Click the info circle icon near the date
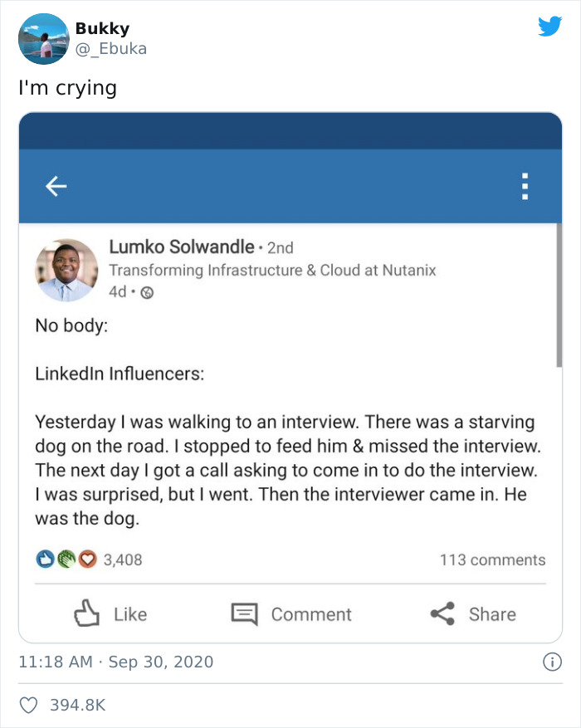The width and height of the screenshot is (581, 728). (x=553, y=663)
